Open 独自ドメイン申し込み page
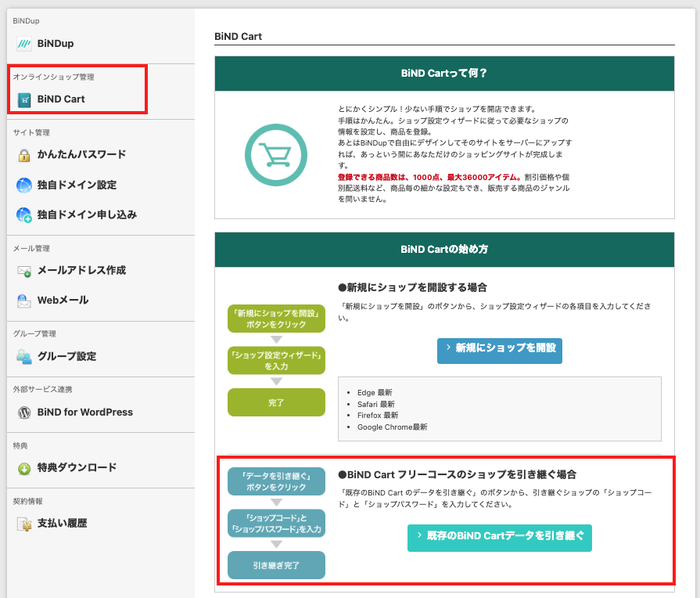 pyautogui.click(x=87, y=214)
